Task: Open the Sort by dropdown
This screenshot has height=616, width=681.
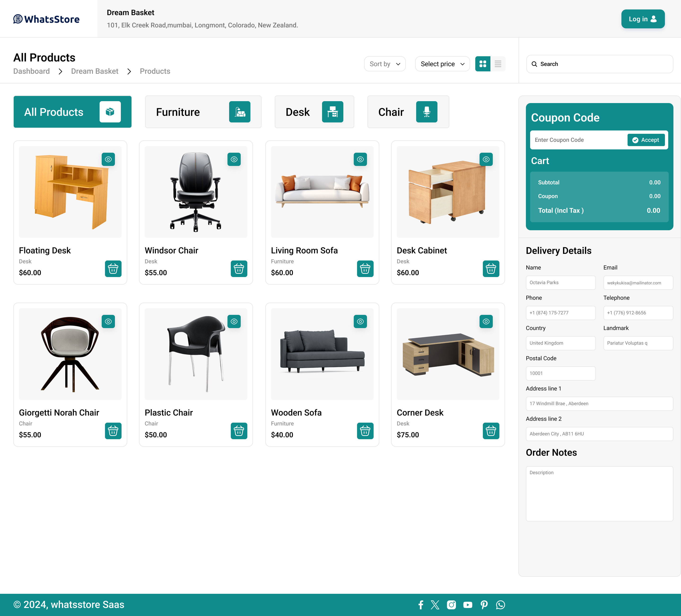Action: [385, 64]
